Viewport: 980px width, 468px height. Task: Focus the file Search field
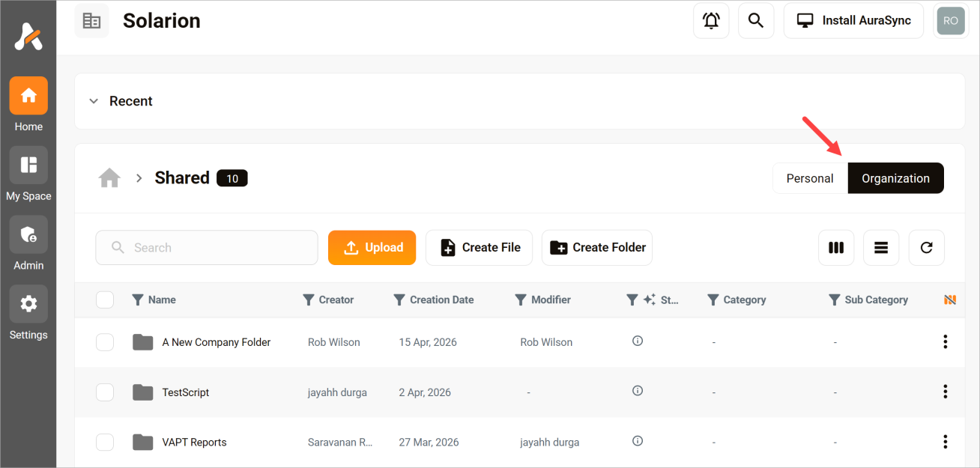[x=207, y=248]
